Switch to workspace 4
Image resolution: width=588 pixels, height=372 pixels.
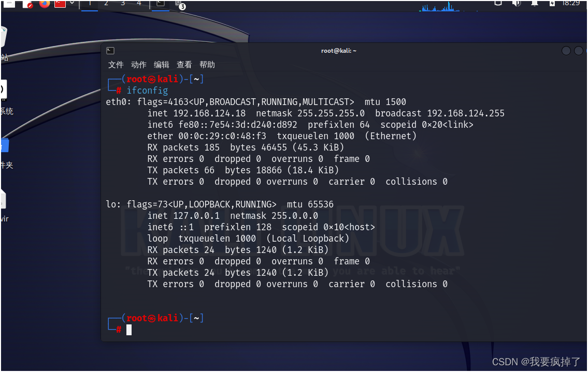coord(139,4)
